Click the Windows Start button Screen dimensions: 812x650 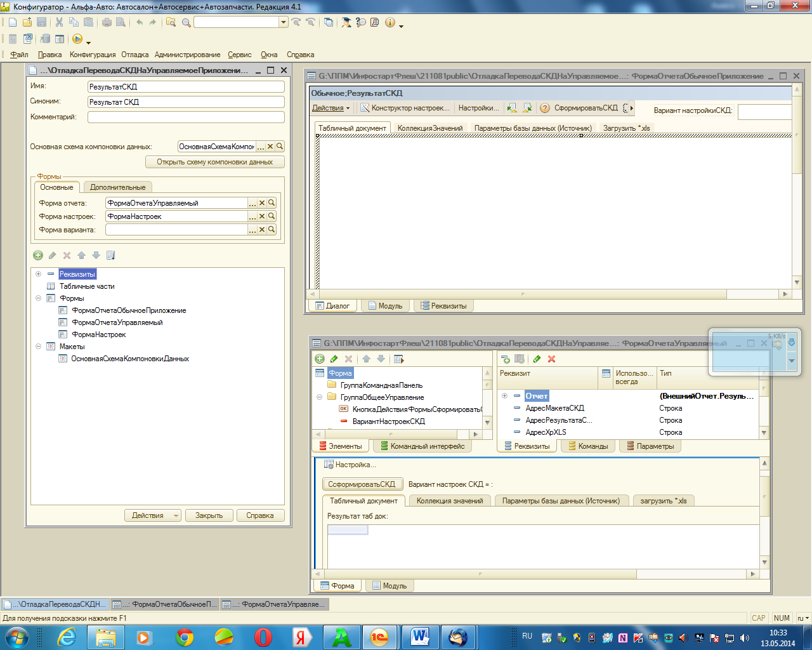(x=16, y=637)
